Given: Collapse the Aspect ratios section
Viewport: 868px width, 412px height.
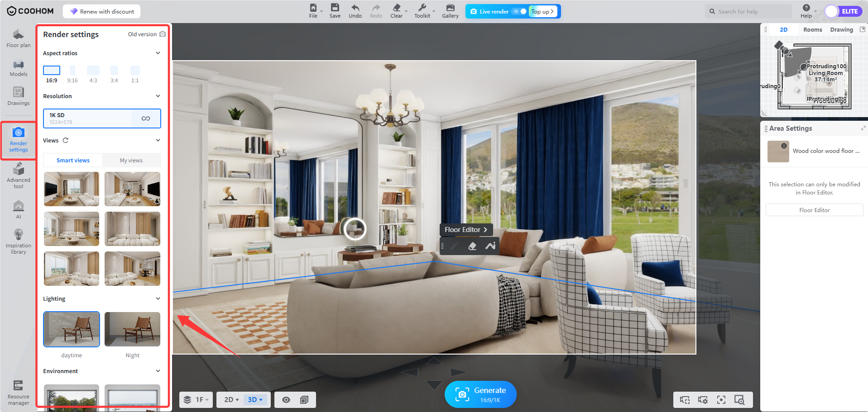Looking at the screenshot, I should (x=158, y=53).
